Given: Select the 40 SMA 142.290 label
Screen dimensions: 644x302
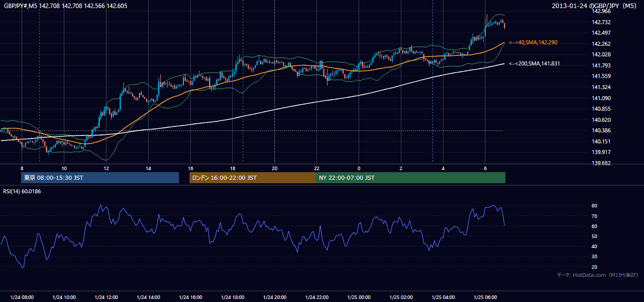Looking at the screenshot, I should coord(533,43).
